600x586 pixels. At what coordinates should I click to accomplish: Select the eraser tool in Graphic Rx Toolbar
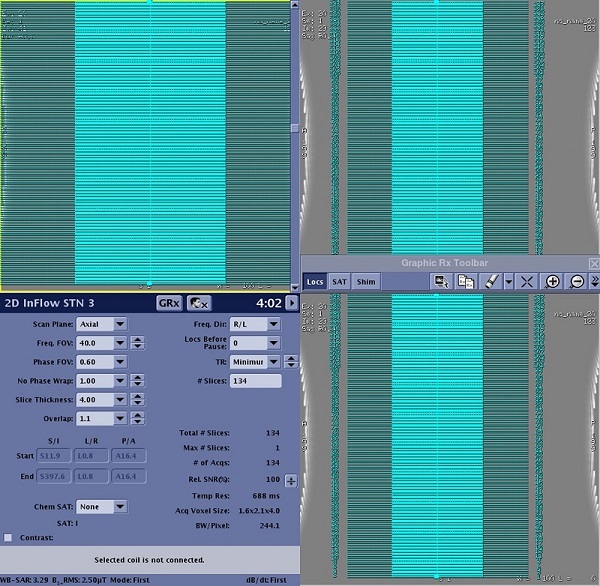[x=491, y=282]
